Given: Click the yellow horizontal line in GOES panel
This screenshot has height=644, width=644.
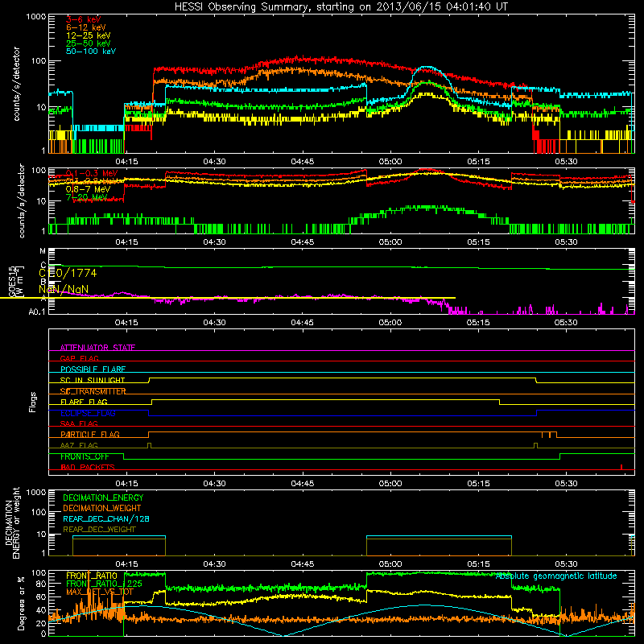Looking at the screenshot, I should (x=228, y=298).
